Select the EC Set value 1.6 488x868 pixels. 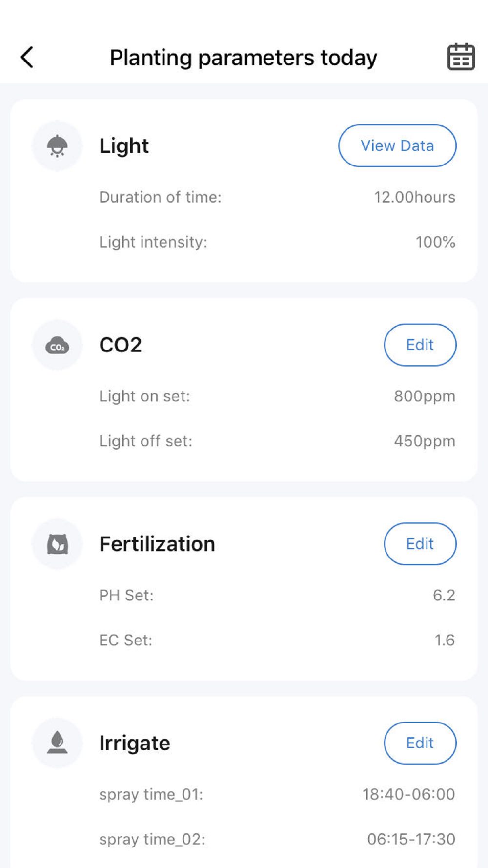tap(445, 640)
